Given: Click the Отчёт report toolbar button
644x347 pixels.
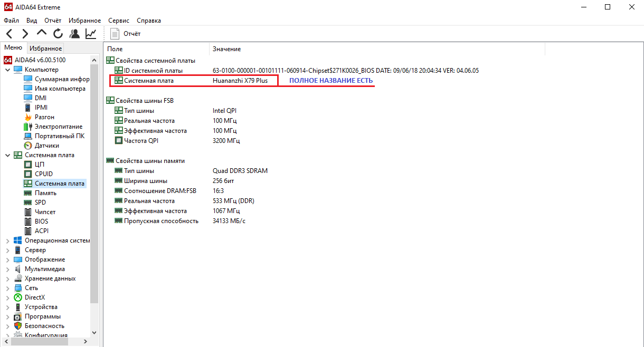Looking at the screenshot, I should (x=126, y=34).
